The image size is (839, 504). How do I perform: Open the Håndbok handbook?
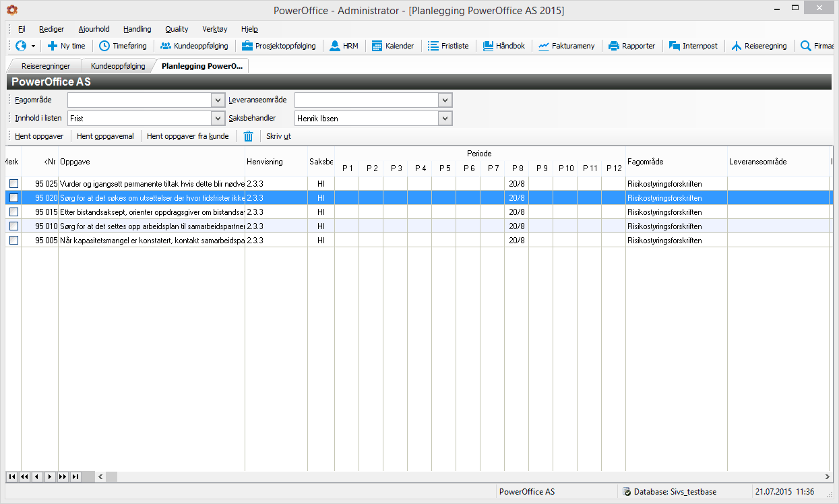[x=503, y=46]
